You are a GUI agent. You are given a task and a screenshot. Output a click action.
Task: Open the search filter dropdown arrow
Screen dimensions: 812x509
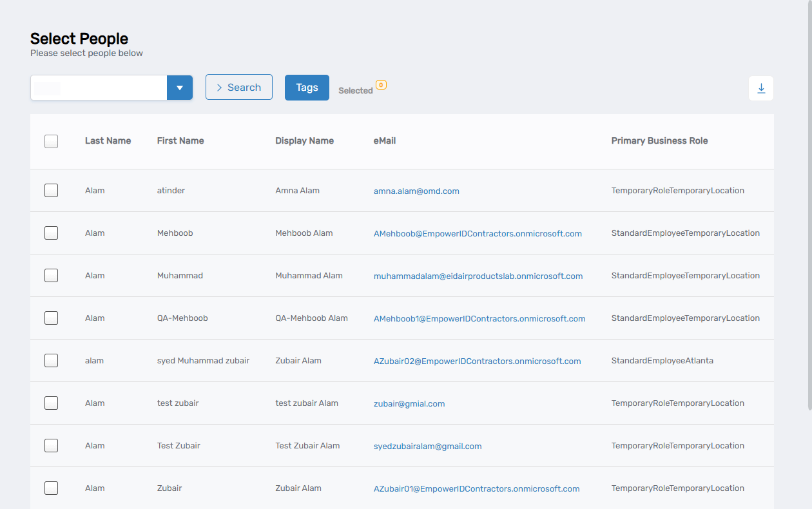pos(180,87)
